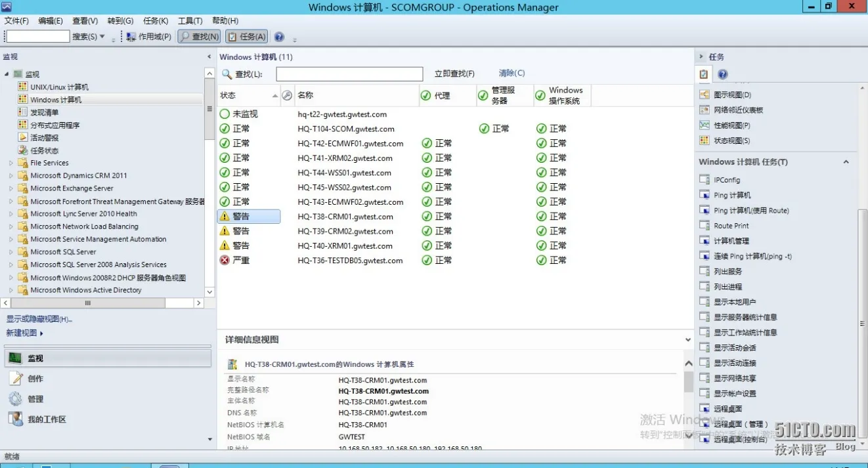Open 图示视图(D) from tasks pane
Image resolution: width=868 pixels, height=468 pixels.
pos(732,95)
